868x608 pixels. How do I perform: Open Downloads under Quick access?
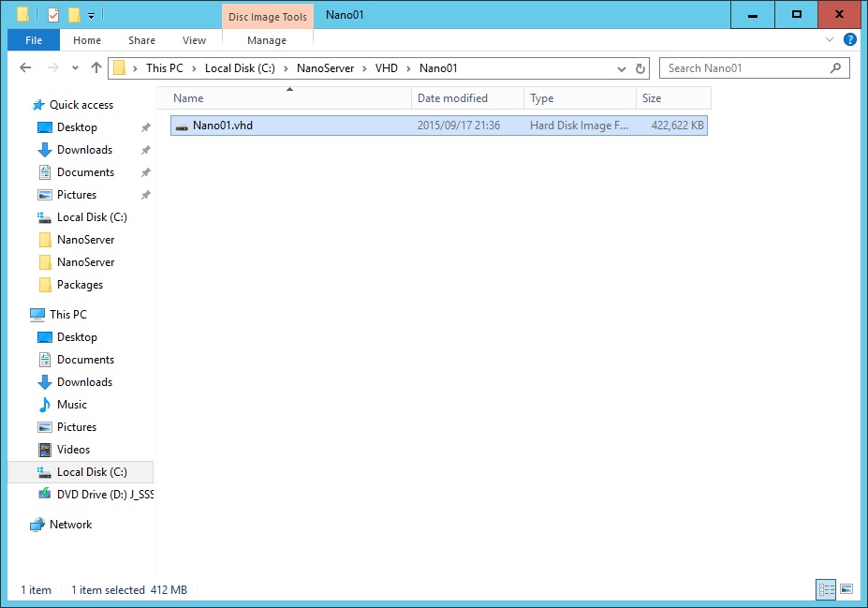pyautogui.click(x=84, y=150)
